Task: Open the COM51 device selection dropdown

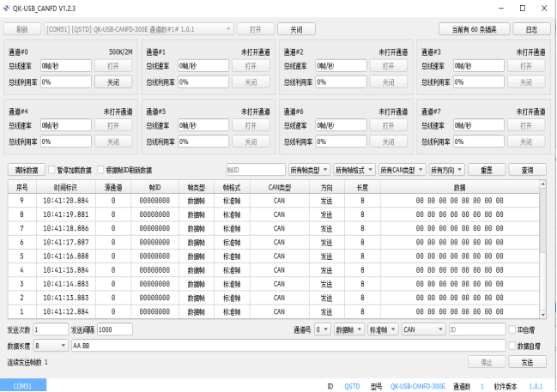Action: click(x=139, y=29)
